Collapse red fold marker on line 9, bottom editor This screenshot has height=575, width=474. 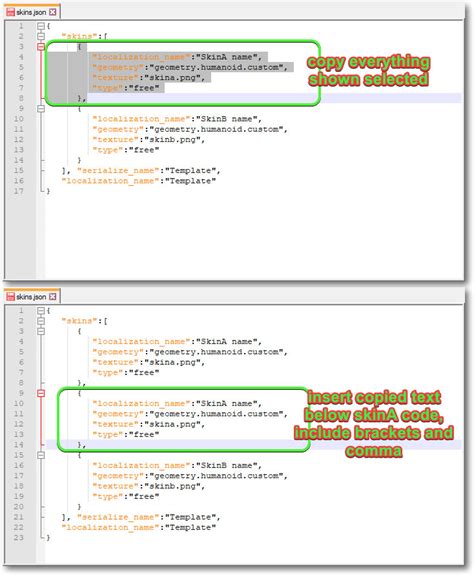point(41,393)
